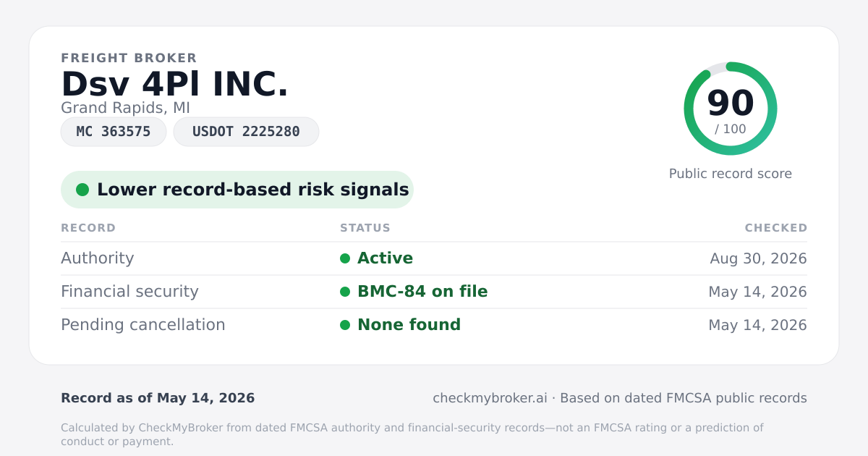Click the STATUS column header
Viewport: 868px width, 456px height.
tap(365, 228)
